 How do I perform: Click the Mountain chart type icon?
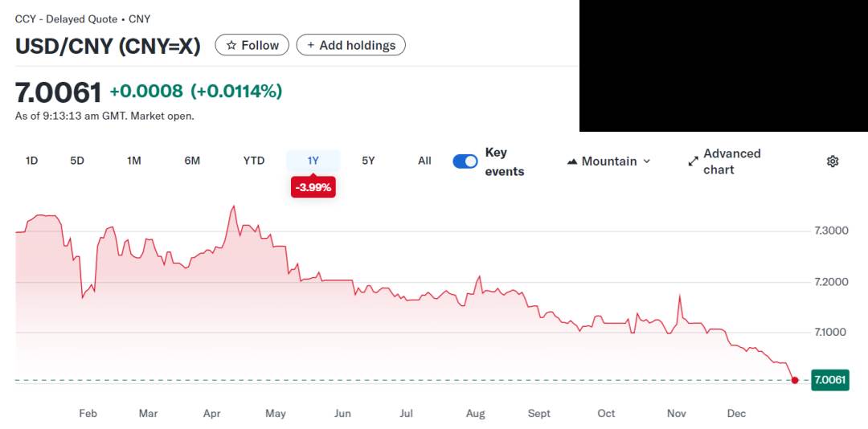572,161
